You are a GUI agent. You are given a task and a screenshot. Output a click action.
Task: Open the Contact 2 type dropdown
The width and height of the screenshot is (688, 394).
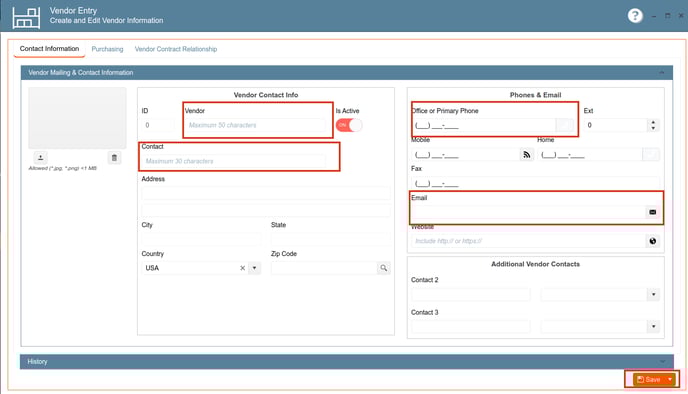[653, 294]
